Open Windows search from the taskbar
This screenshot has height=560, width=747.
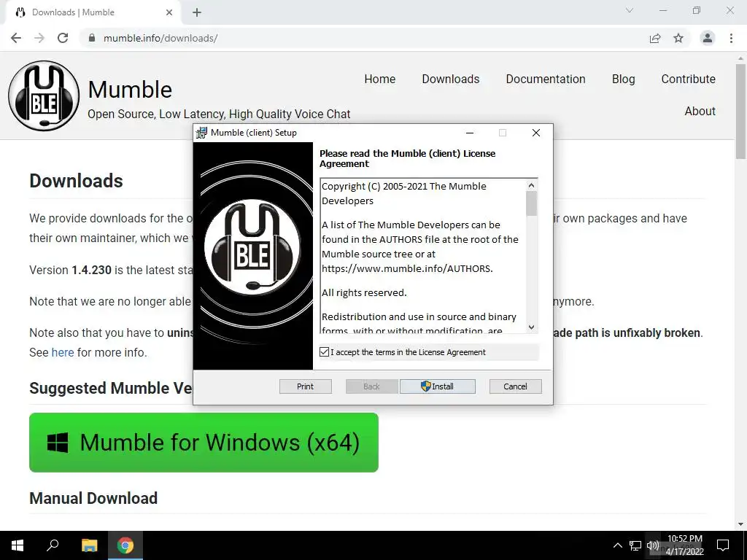[53, 545]
